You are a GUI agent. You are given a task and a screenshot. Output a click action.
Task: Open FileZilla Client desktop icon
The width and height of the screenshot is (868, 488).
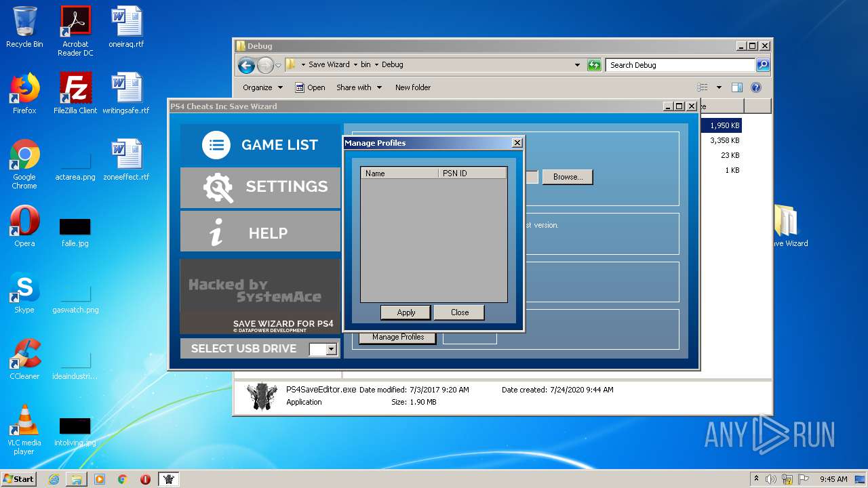pos(75,94)
